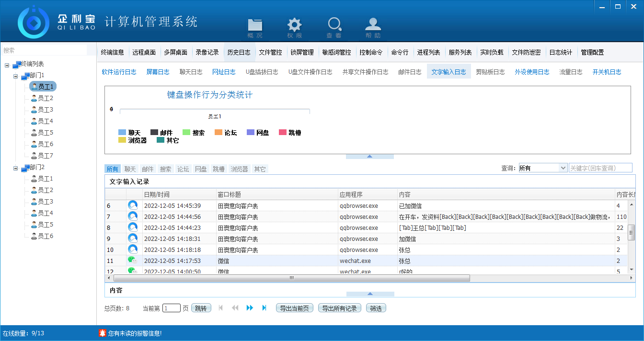
Task: Click the alarm bell icon in status bar
Action: 102,333
